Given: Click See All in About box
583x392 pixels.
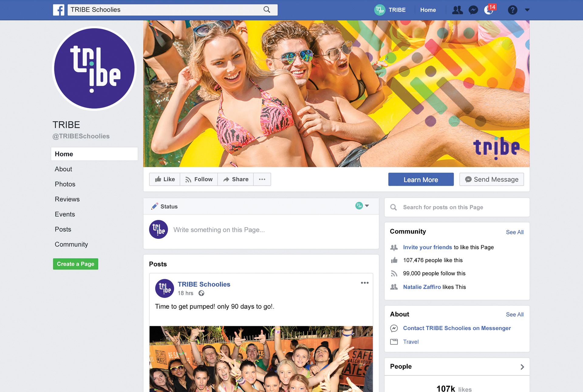Looking at the screenshot, I should click(515, 315).
